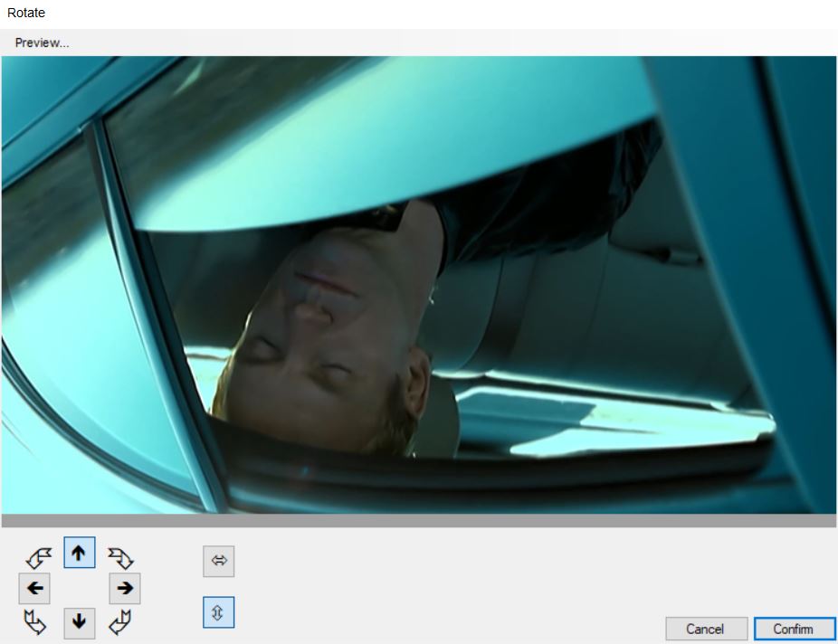Click the lower-left bent arrow rotate icon
The image size is (838, 644).
(34, 622)
